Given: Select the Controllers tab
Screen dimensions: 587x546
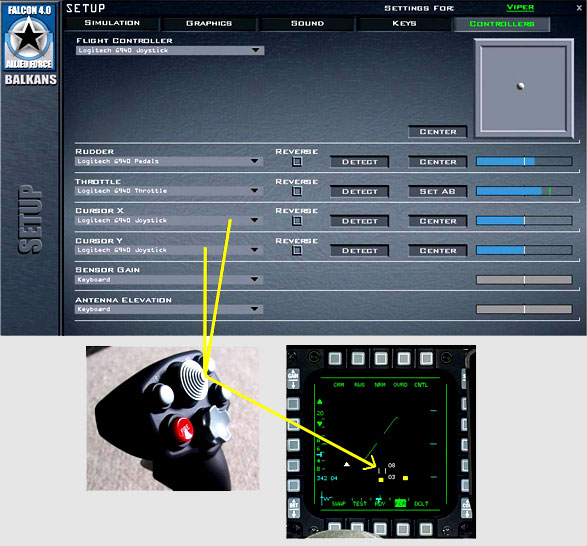Looking at the screenshot, I should point(502,24).
